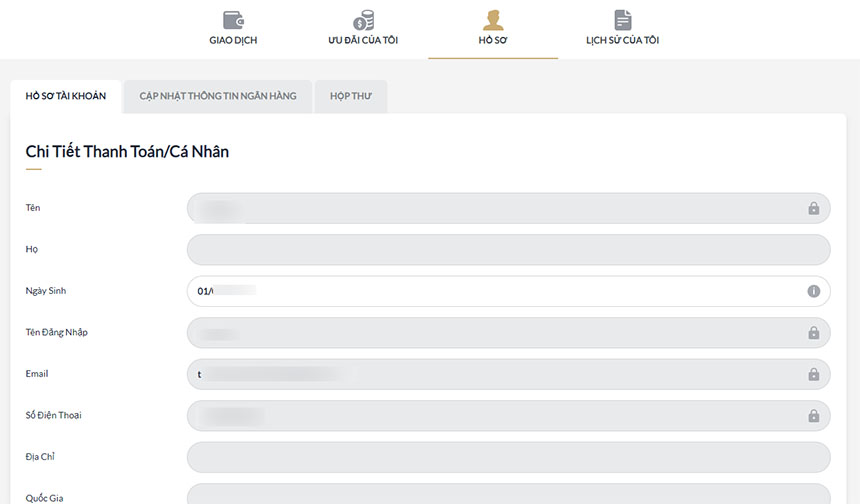860x504 pixels.
Task: Open the Giao Dịch menu label
Action: [234, 41]
